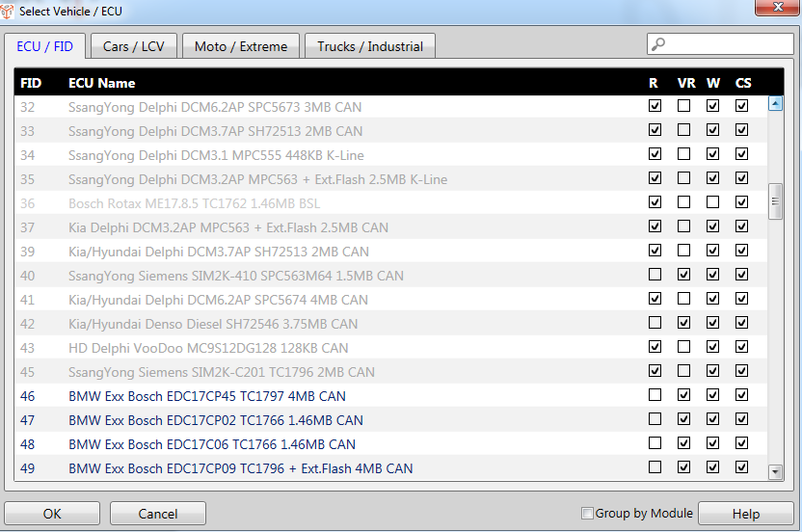Screen dimensions: 802x532
Task: Toggle R checkbox for BMW EDC17CP02 row
Action: [655, 419]
